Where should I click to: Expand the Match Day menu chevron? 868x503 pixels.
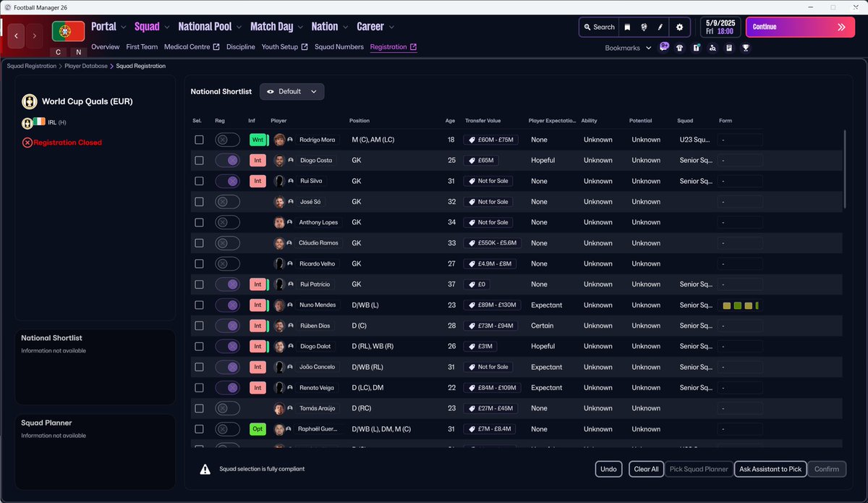(x=300, y=27)
